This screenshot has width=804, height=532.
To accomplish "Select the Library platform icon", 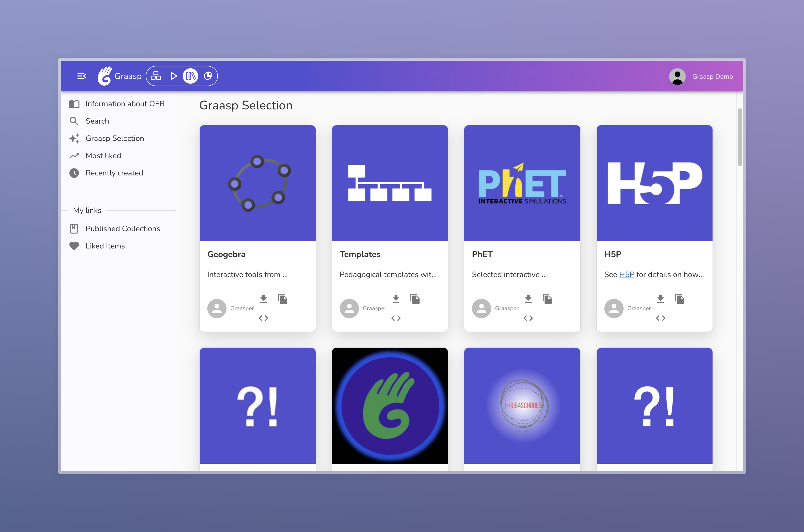I will pyautogui.click(x=190, y=76).
